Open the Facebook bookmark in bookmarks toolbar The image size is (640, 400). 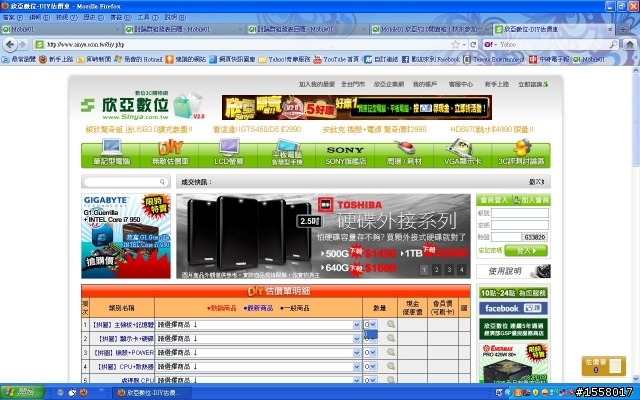tap(431, 60)
